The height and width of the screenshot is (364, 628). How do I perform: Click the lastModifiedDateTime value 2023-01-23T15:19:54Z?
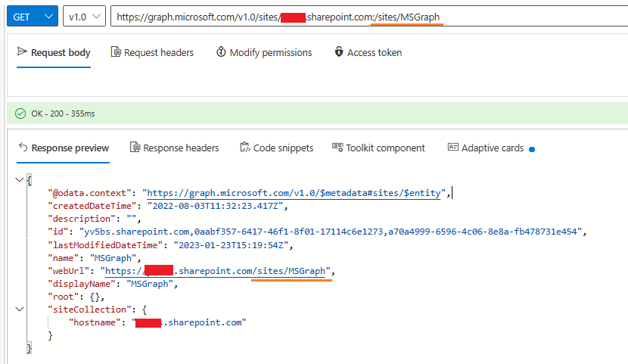(231, 244)
